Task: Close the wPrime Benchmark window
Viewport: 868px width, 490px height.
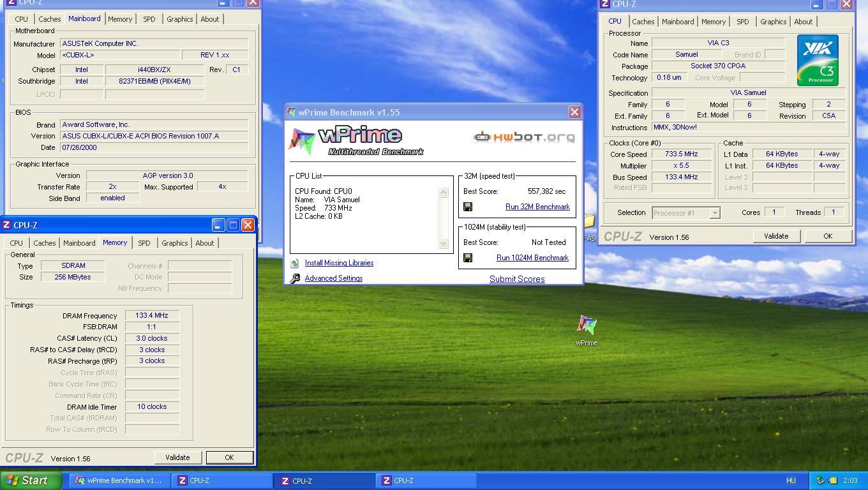Action: pos(574,112)
